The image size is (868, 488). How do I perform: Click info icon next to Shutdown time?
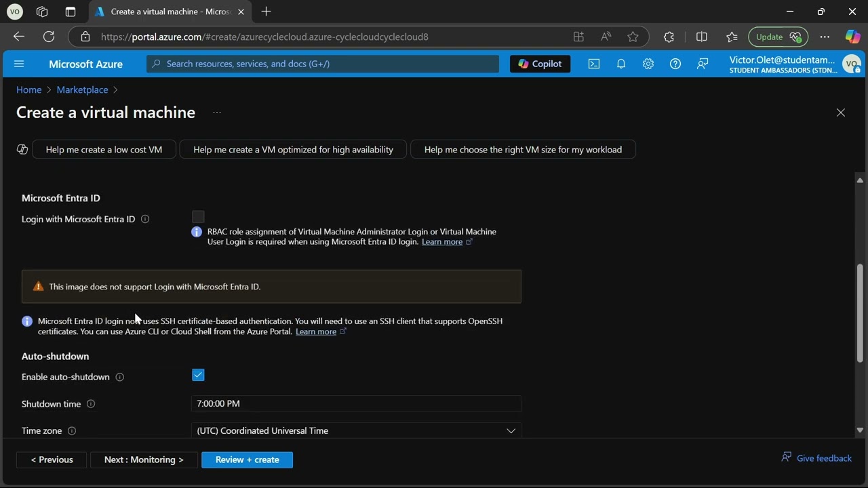(x=91, y=404)
